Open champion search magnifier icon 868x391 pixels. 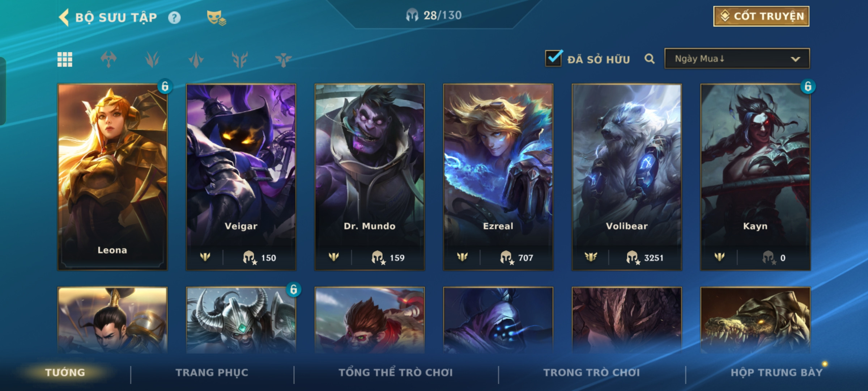click(x=650, y=59)
